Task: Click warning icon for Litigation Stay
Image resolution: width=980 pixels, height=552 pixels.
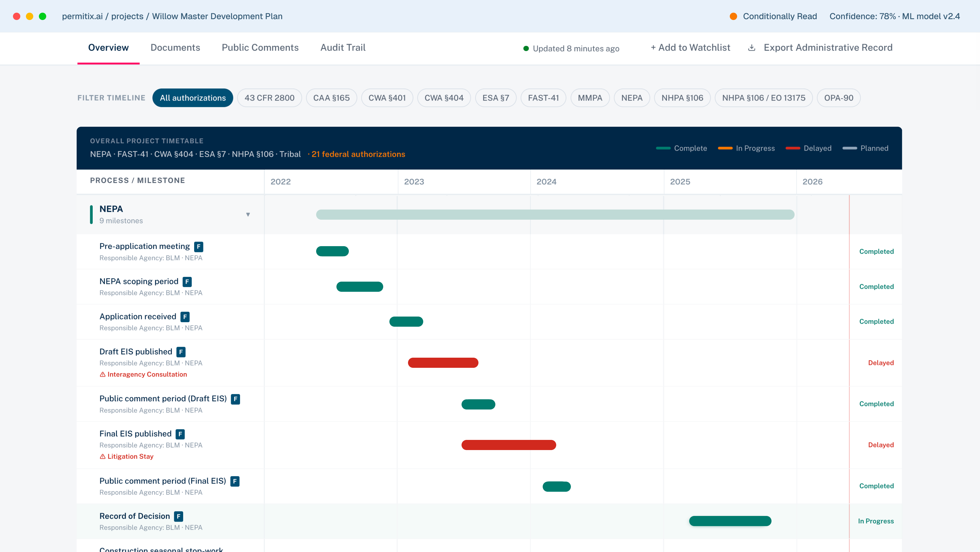Action: click(102, 457)
